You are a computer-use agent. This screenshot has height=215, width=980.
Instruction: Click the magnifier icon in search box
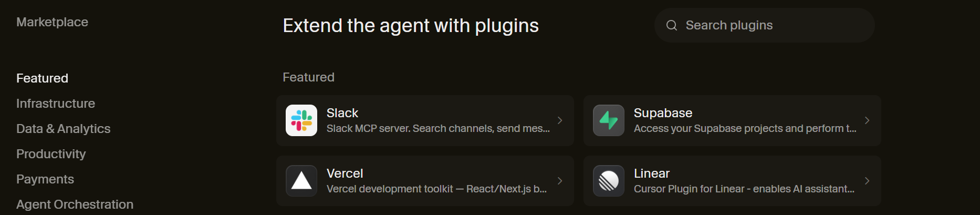672,25
